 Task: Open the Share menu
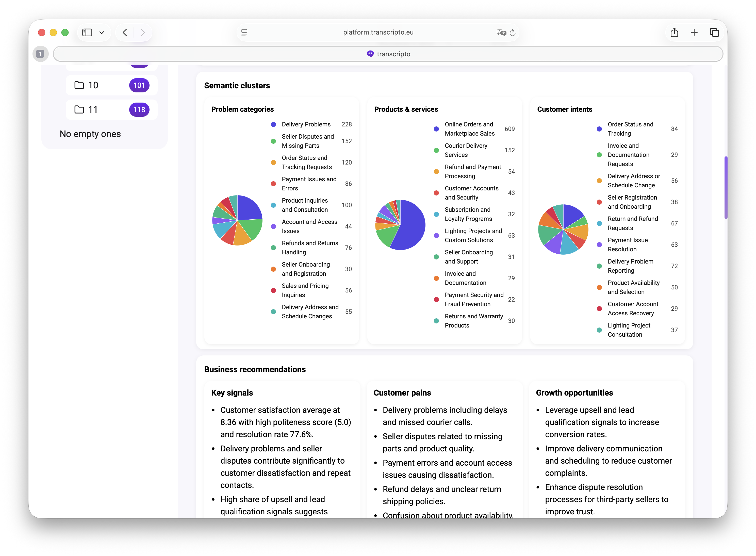click(674, 32)
